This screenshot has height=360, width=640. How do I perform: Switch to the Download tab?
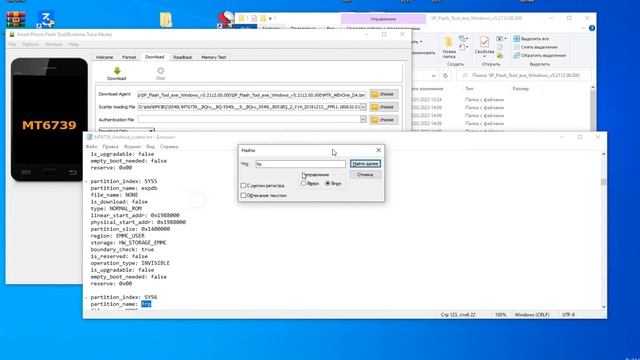(155, 57)
